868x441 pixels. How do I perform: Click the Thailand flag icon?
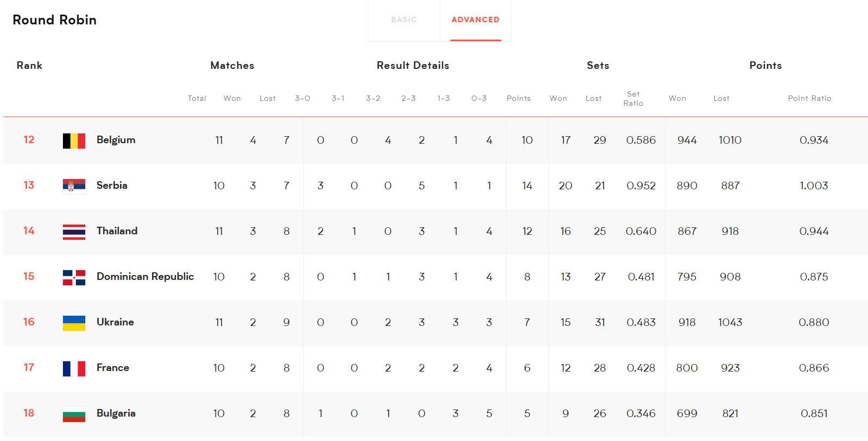74,232
